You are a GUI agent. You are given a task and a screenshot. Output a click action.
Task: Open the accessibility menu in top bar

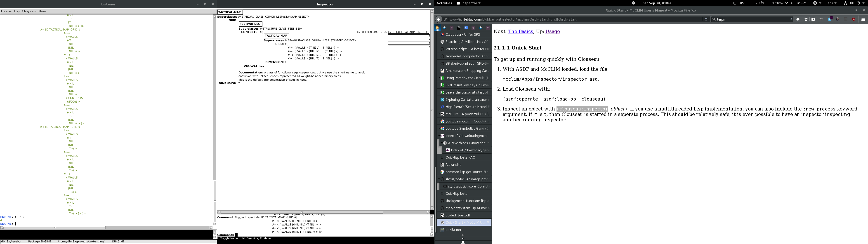point(817,3)
